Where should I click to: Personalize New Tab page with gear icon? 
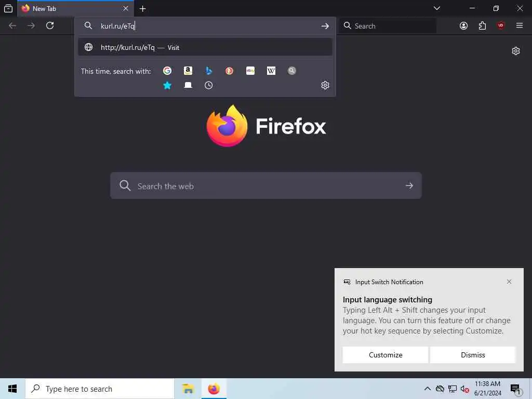pyautogui.click(x=516, y=51)
